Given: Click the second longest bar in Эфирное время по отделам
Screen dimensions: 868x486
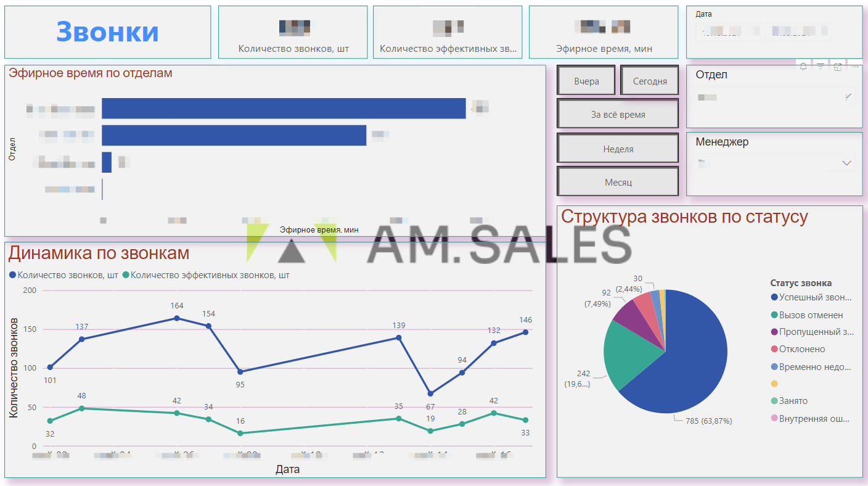Looking at the screenshot, I should click(x=234, y=135).
